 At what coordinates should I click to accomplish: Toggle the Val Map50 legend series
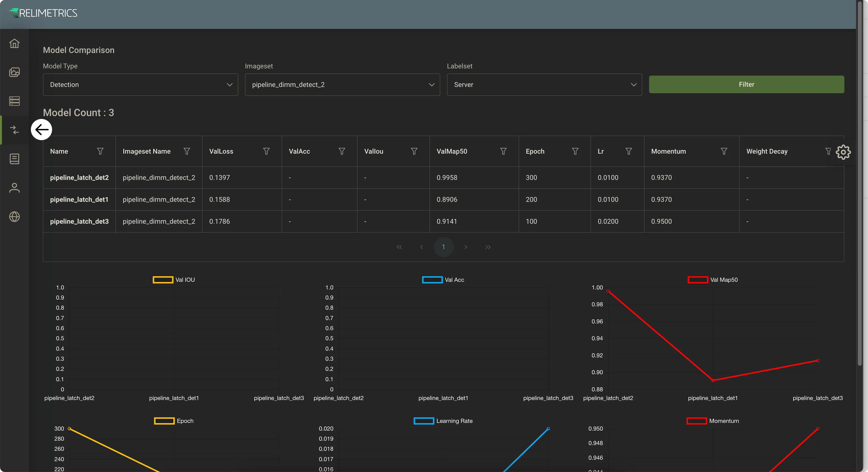(712, 280)
